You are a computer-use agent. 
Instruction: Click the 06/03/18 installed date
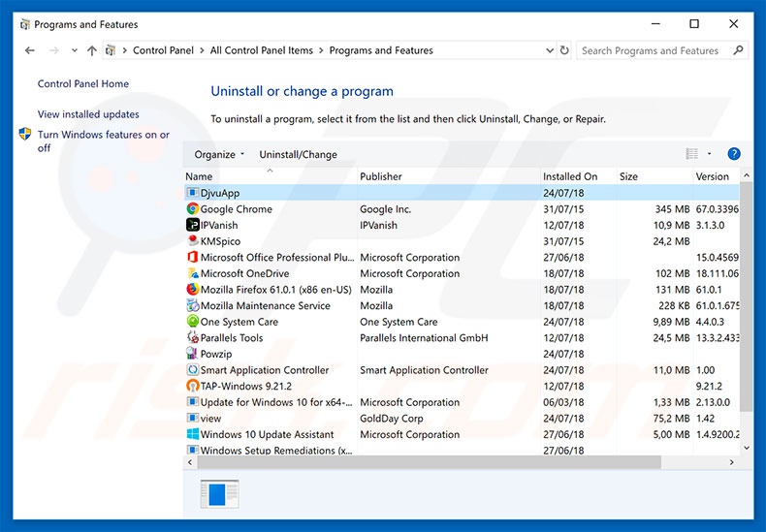(x=563, y=403)
